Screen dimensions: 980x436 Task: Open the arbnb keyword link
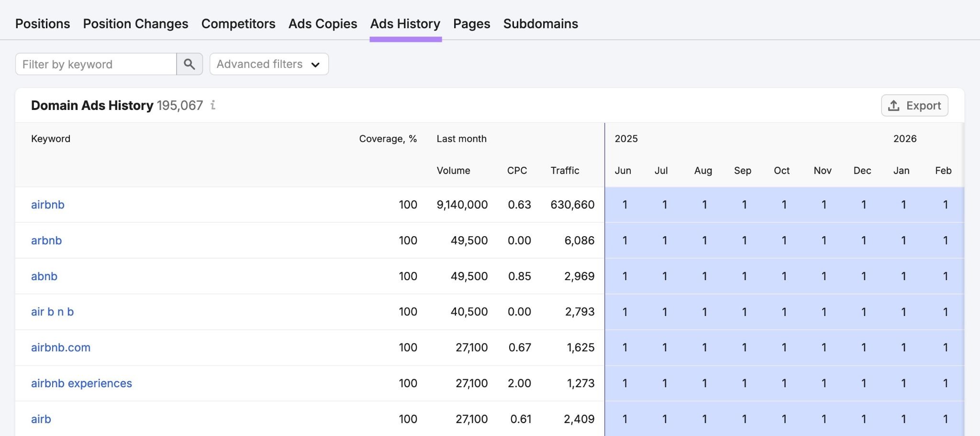pyautogui.click(x=46, y=240)
